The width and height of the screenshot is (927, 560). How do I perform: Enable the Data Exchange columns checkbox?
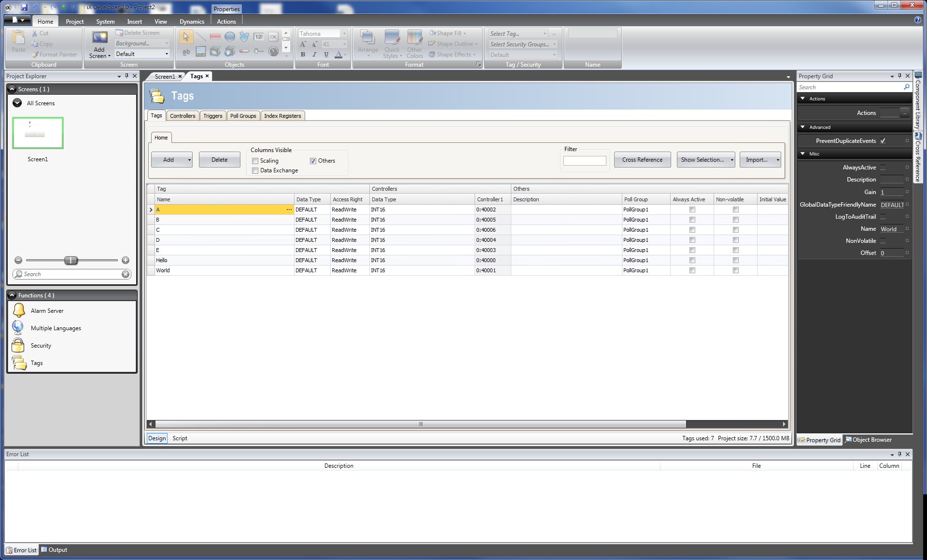[x=255, y=170]
